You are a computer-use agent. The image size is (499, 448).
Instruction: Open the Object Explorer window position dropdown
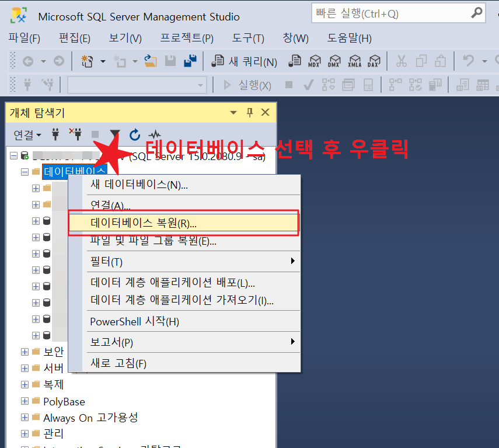pyautogui.click(x=233, y=112)
